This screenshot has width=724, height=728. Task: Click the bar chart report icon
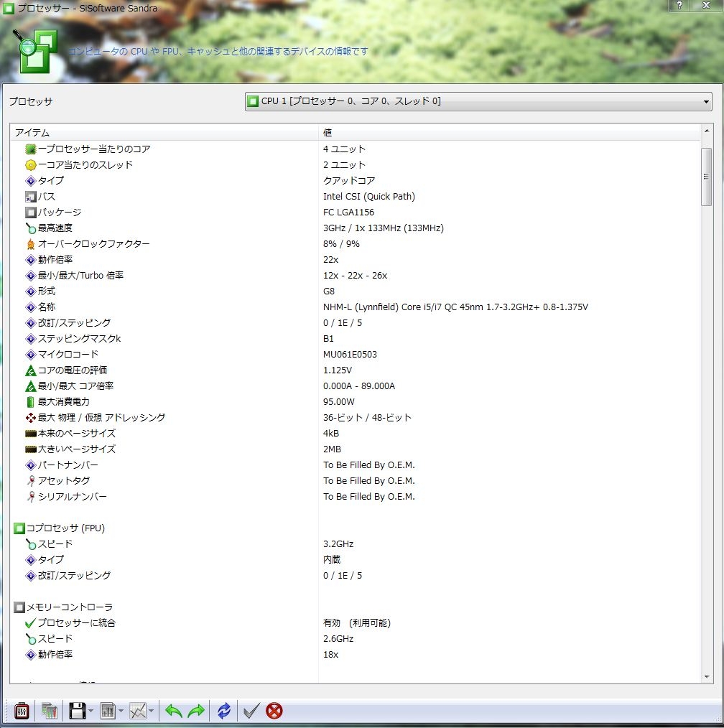coord(108,711)
